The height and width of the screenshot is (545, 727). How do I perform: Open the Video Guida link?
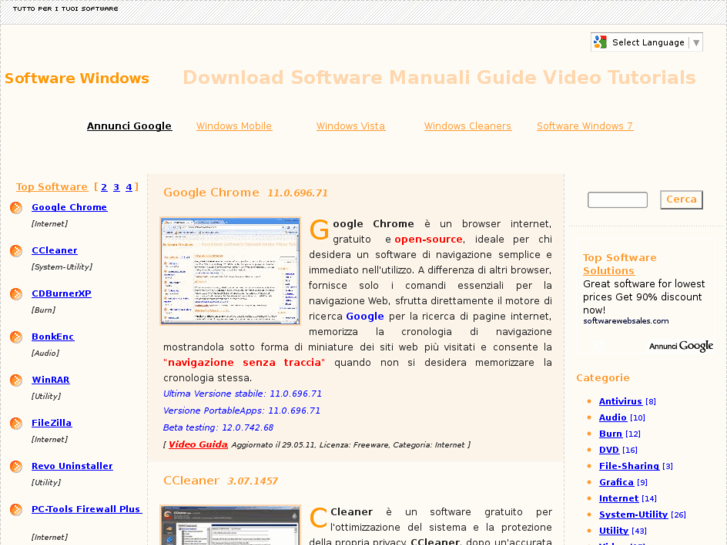tap(198, 444)
